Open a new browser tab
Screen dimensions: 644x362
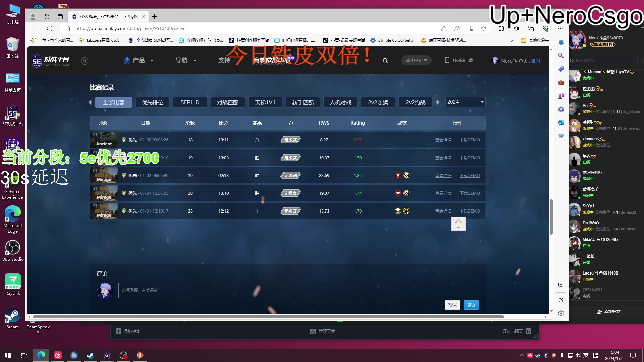(x=154, y=17)
